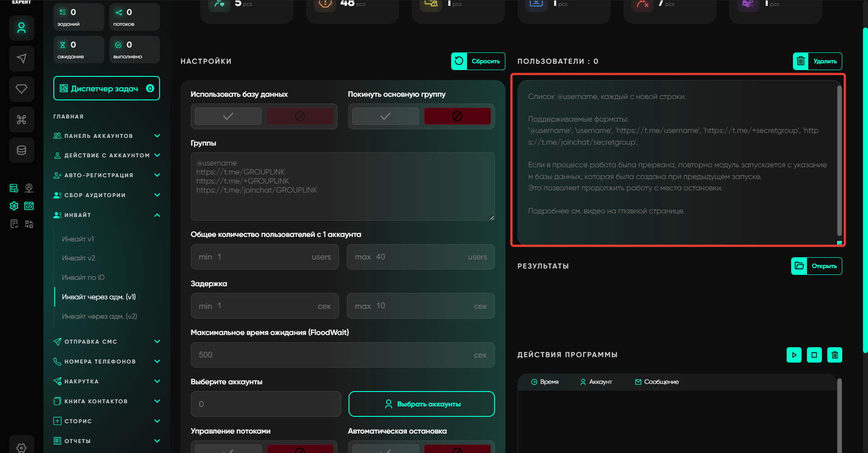Open the diamond icon in left sidebar
The width and height of the screenshot is (868, 453).
[21, 89]
